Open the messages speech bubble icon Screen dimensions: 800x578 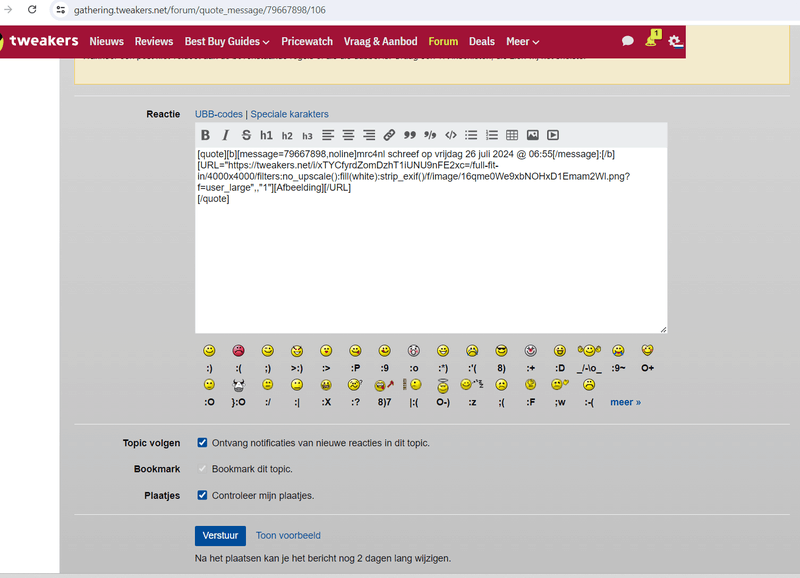(628, 41)
